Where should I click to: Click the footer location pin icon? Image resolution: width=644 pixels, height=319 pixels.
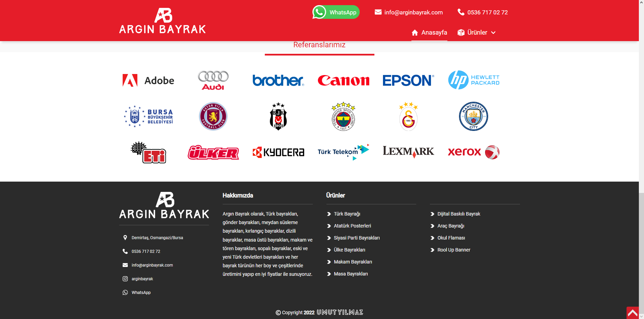[x=125, y=238]
